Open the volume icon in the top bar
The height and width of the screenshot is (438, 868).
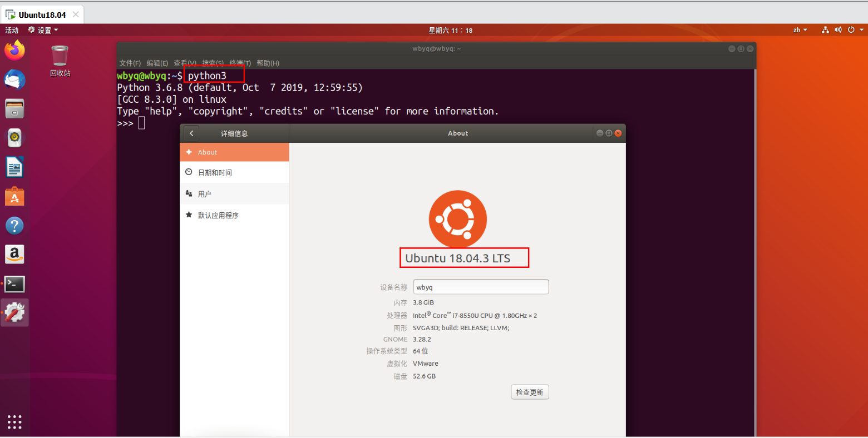click(x=838, y=30)
